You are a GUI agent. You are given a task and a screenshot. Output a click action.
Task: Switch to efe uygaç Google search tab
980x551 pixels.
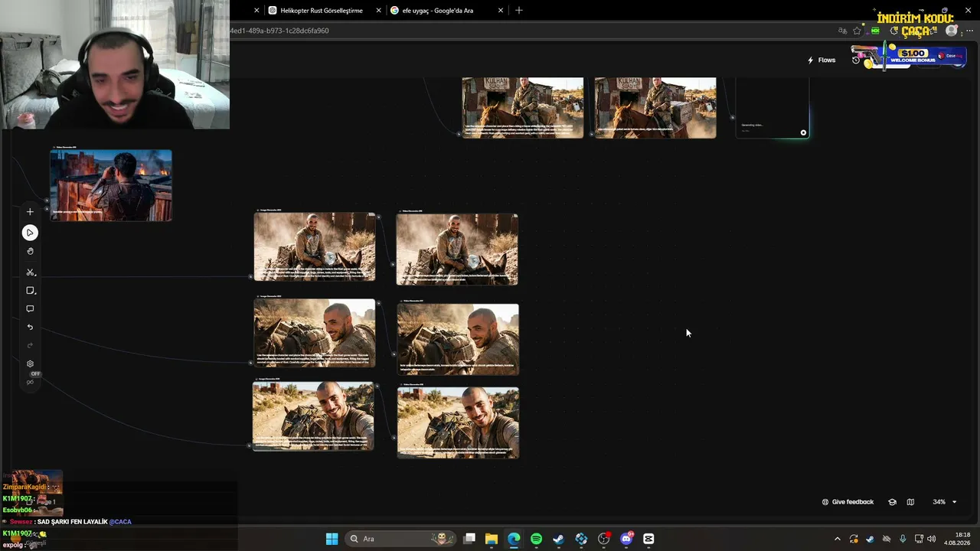coord(437,11)
